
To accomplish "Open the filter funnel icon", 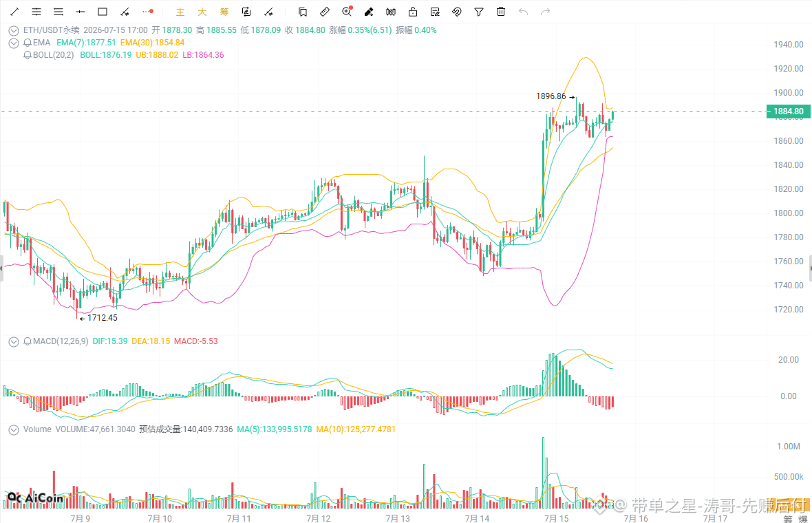I will coord(479,12).
